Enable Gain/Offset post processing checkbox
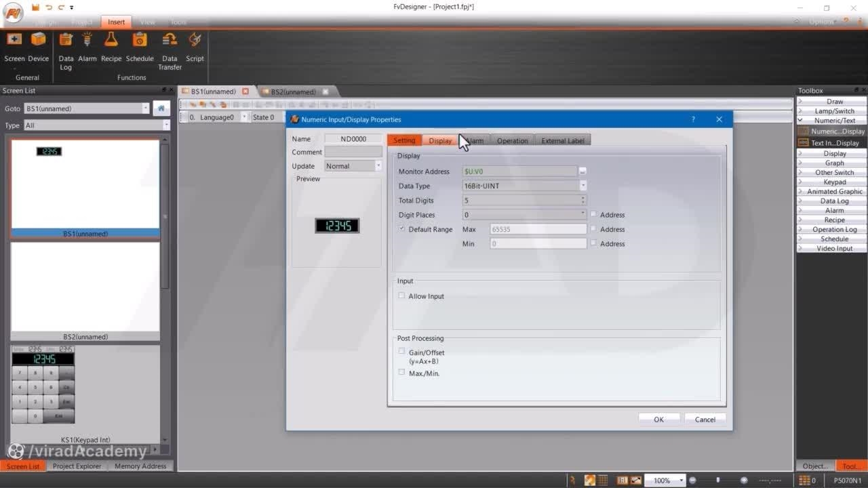Viewport: 868px width, 488px height. (x=402, y=352)
